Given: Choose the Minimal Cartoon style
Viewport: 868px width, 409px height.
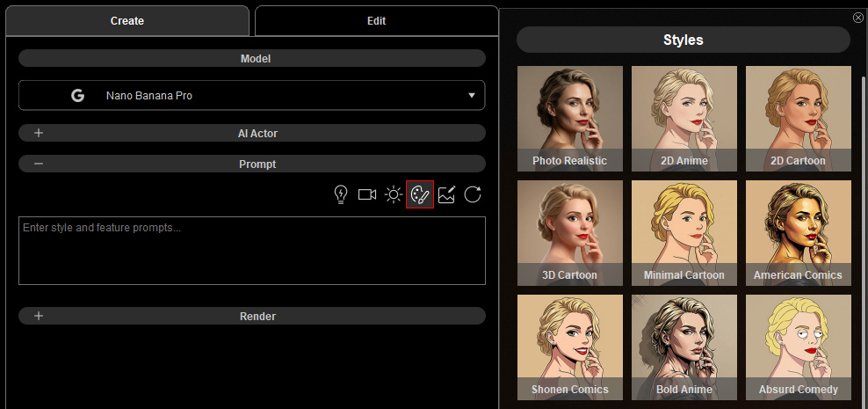Looking at the screenshot, I should (x=684, y=233).
